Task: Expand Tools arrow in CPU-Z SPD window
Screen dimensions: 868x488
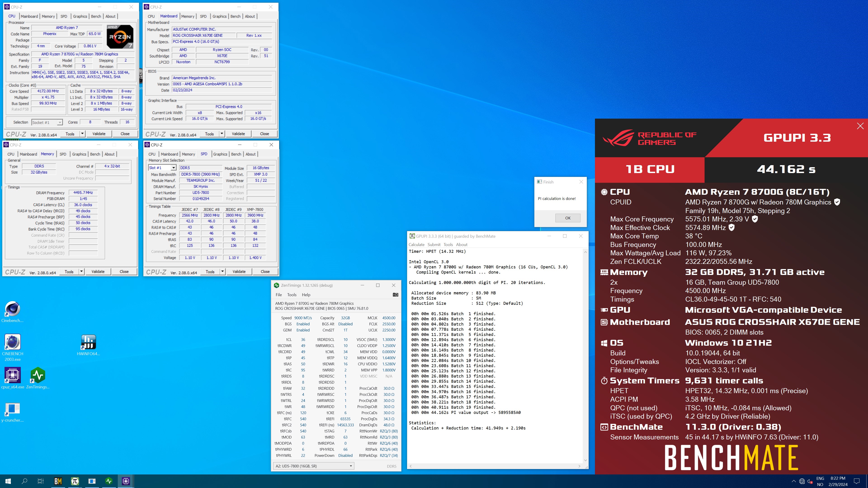Action: point(222,271)
